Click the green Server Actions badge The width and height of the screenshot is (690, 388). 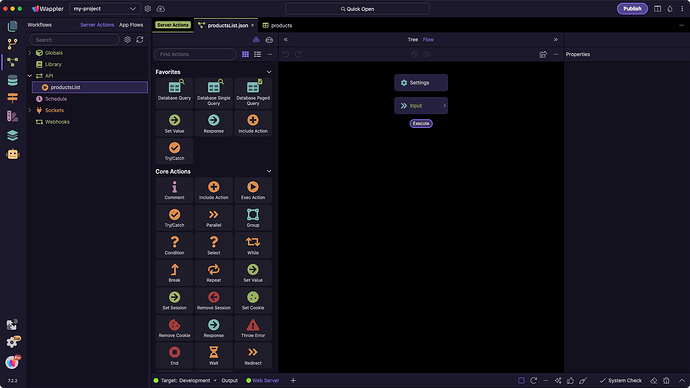coord(173,25)
